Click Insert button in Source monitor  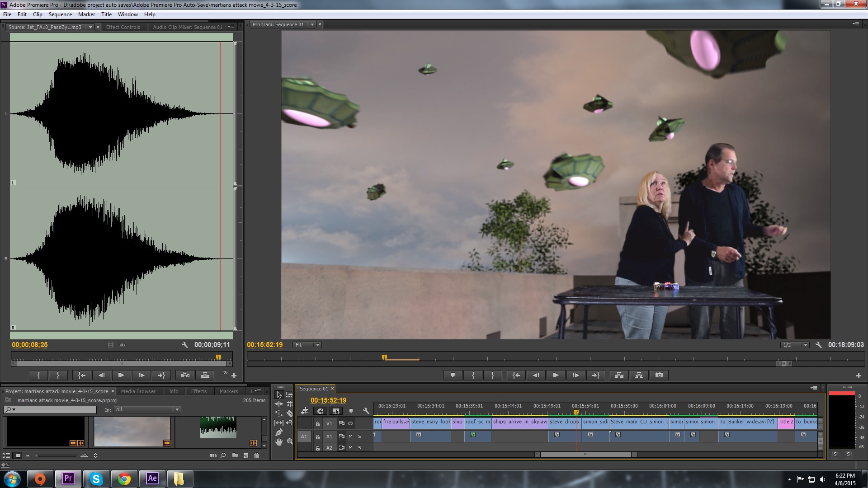pyautogui.click(x=185, y=375)
